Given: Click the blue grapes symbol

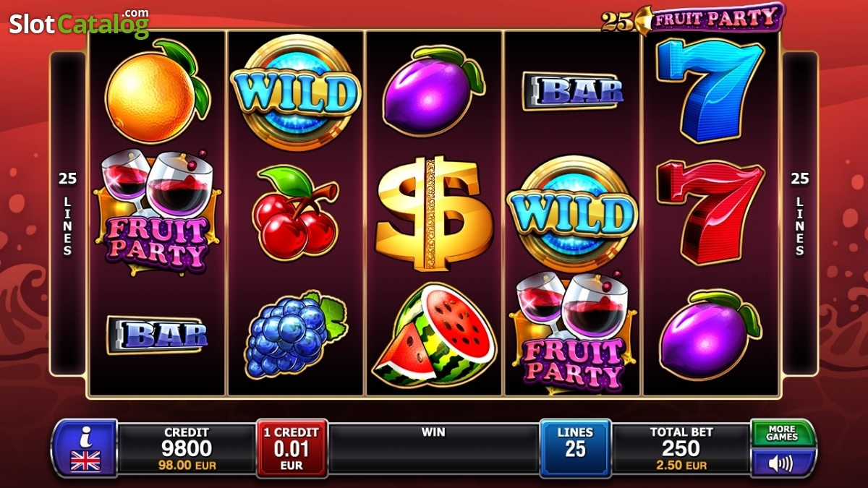Looking at the screenshot, I should pyautogui.click(x=295, y=334).
